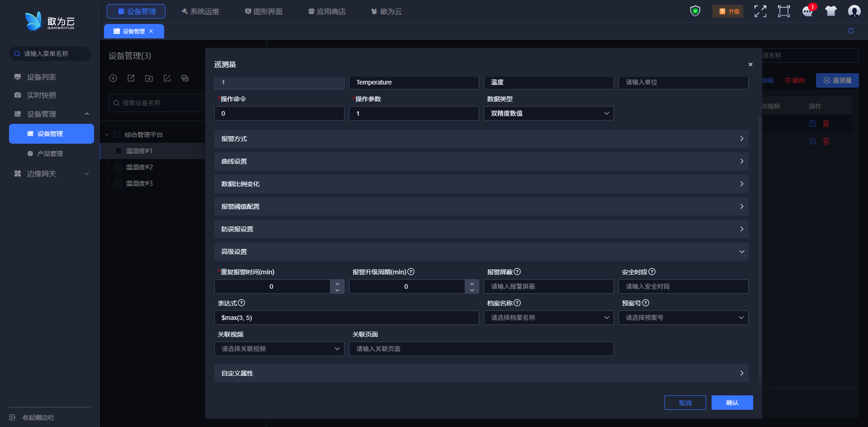Image resolution: width=868 pixels, height=427 pixels.
Task: Collapse the 高级设置 section
Action: click(481, 252)
